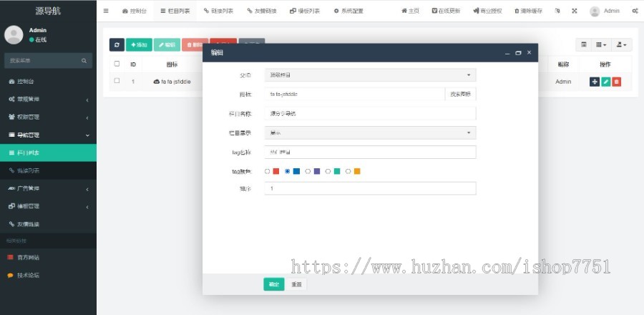The image size is (644, 315).
Task: Expand the 常规管理 sidebar menu
Action: pos(48,100)
